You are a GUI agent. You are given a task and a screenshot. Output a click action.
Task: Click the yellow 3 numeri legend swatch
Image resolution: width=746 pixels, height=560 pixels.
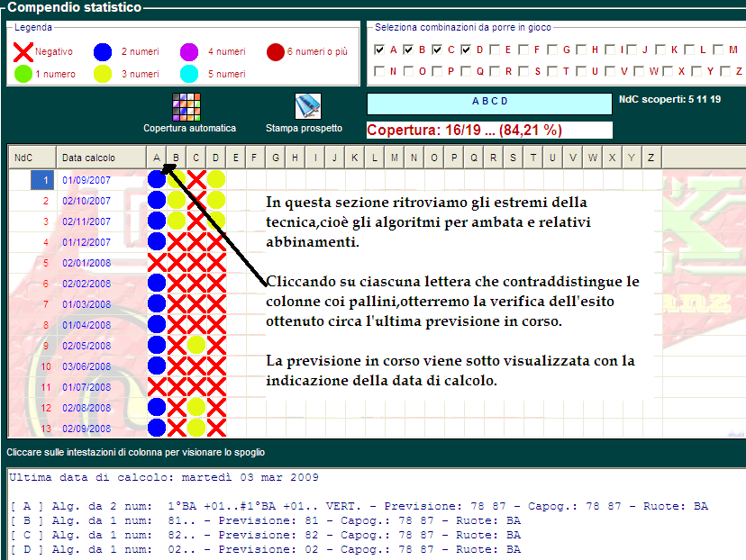pyautogui.click(x=103, y=74)
